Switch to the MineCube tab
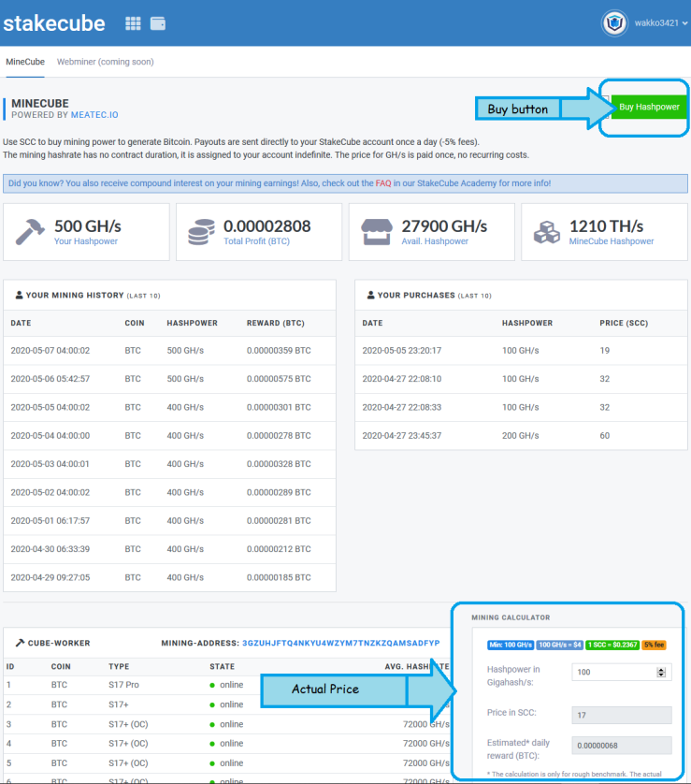The height and width of the screenshot is (784, 691). point(25,62)
